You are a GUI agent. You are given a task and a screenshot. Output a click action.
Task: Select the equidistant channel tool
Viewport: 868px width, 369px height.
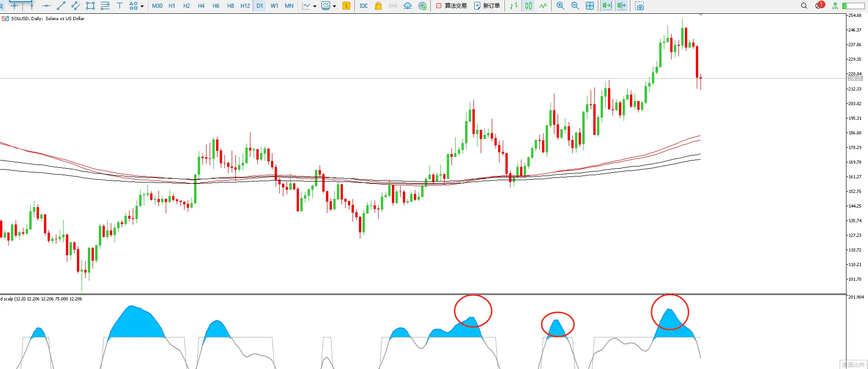[76, 6]
